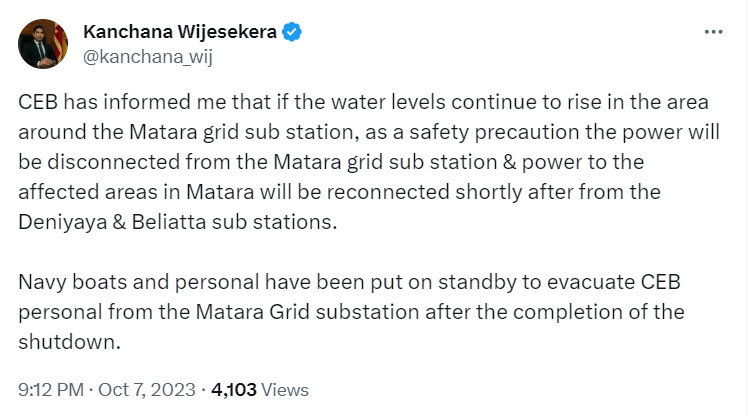Click the word Beliatta in the tweet
756x416 pixels.
click(x=169, y=222)
